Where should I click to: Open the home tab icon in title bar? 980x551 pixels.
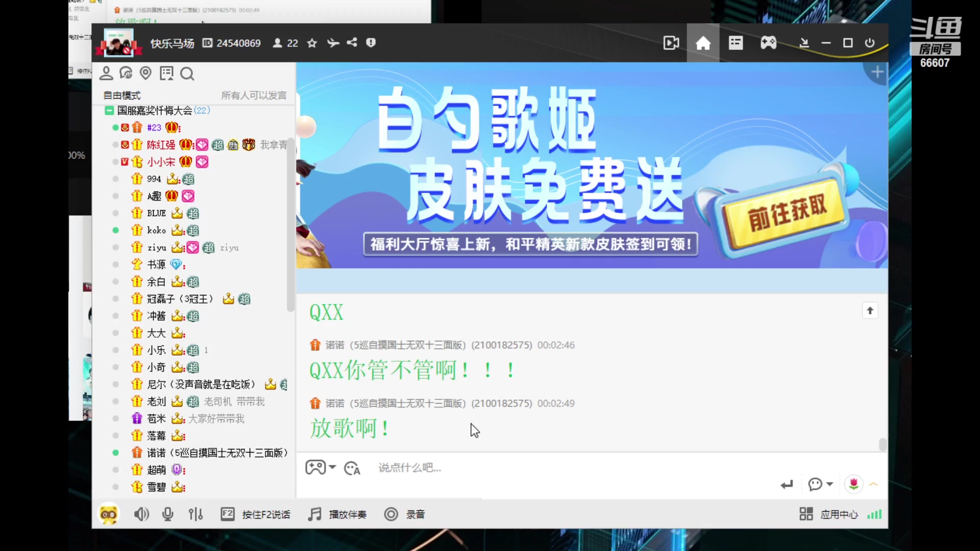point(703,43)
